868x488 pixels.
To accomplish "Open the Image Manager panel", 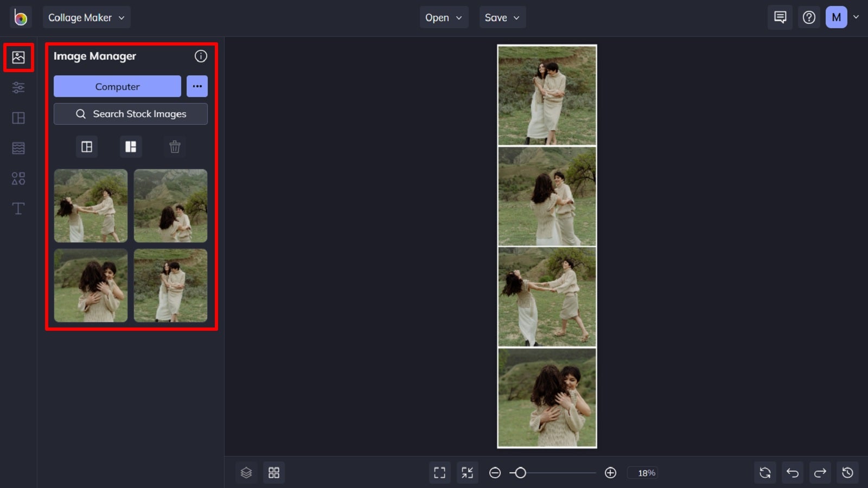I will click(18, 56).
